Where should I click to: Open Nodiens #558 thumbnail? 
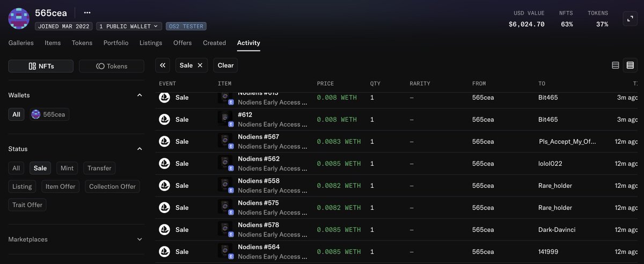click(225, 185)
